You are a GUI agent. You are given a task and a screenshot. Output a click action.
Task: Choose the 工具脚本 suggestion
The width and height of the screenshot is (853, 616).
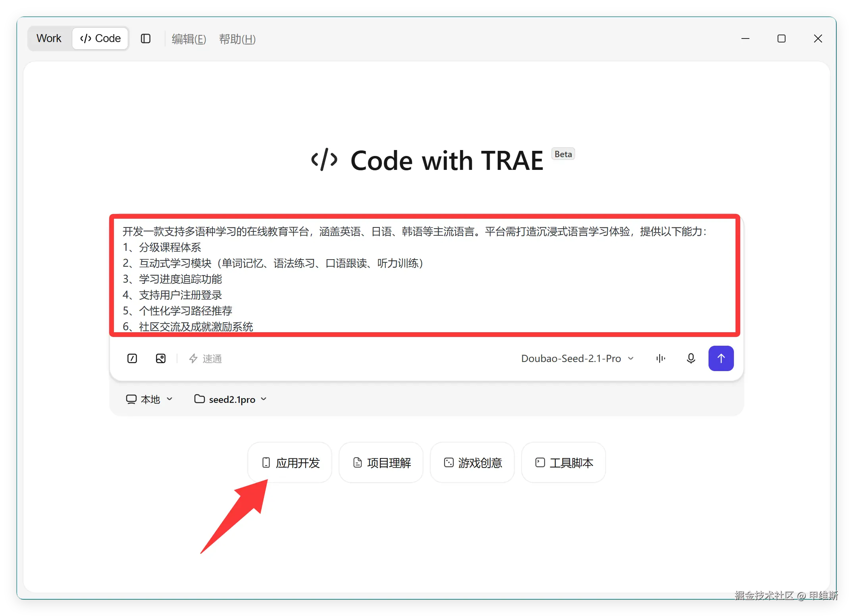pos(564,463)
